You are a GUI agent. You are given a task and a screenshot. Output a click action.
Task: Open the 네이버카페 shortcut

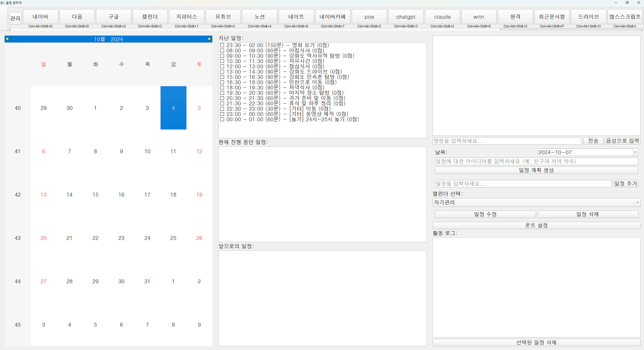333,17
